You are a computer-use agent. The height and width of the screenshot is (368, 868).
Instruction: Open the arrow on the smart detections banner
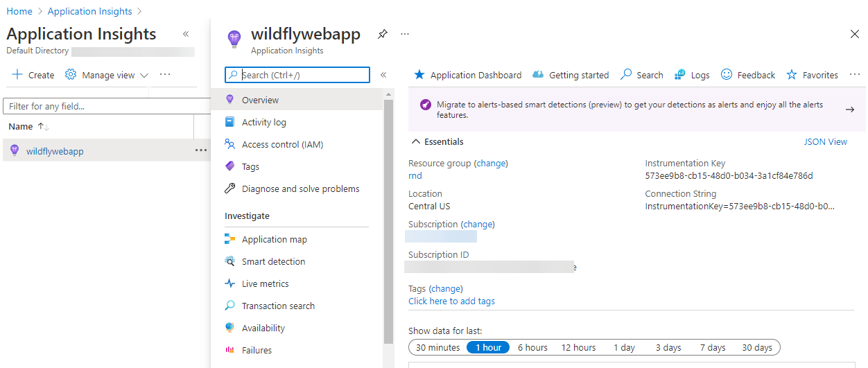click(x=850, y=109)
